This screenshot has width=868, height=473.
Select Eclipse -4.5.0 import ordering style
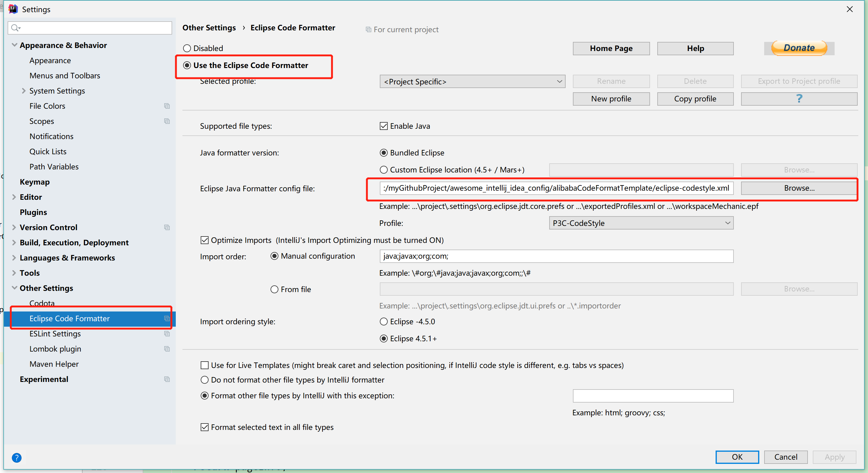tap(383, 322)
